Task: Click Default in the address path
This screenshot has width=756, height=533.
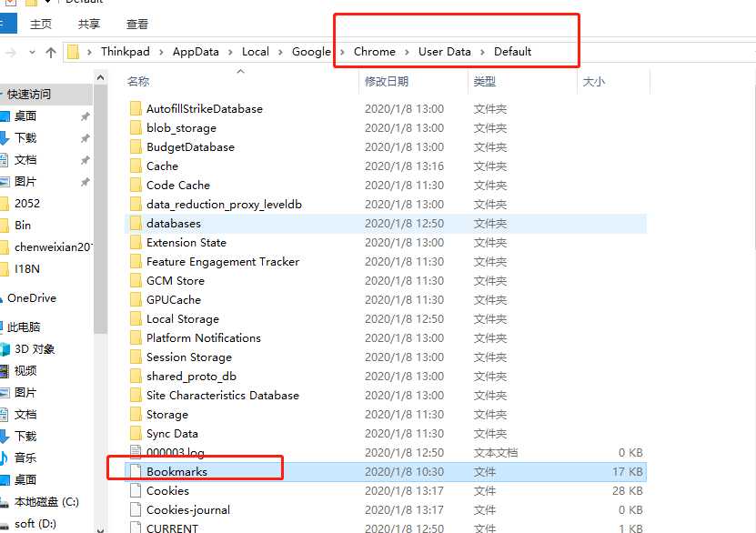Action: (512, 52)
